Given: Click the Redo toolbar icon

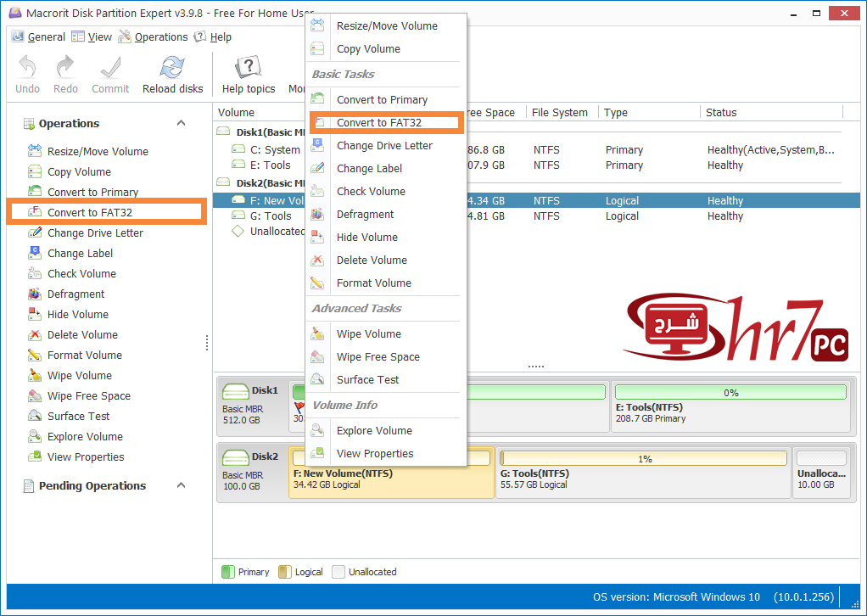Looking at the screenshot, I should tap(65, 66).
